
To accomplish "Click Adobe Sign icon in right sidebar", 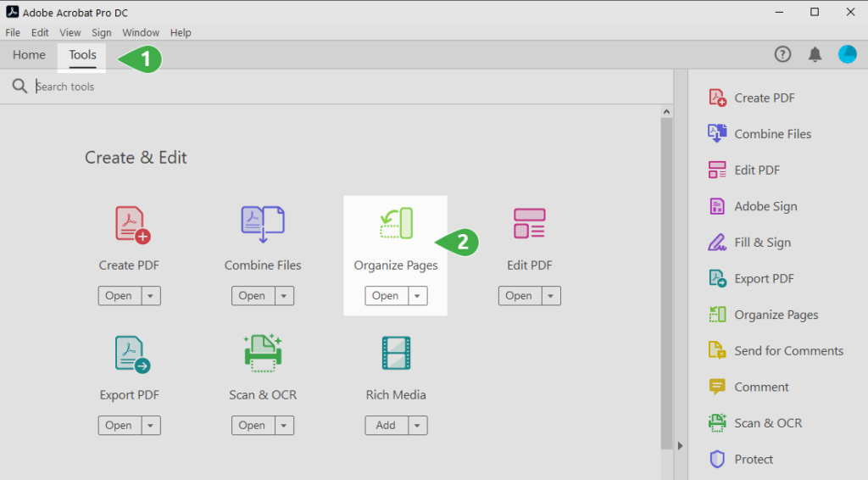I will coord(717,206).
